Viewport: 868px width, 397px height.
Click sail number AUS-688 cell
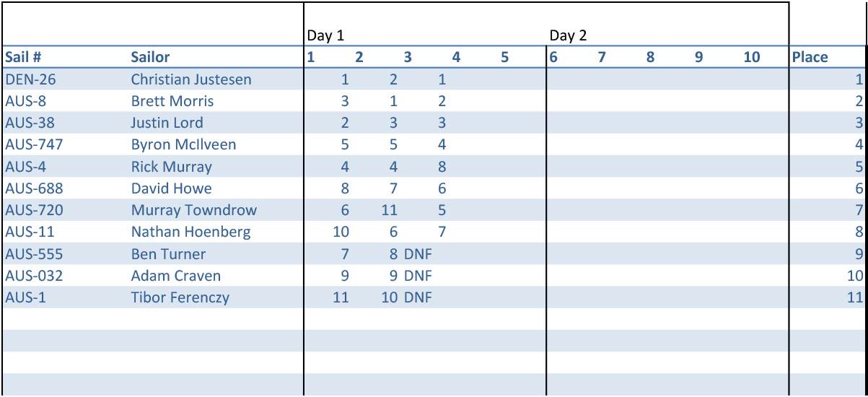(x=34, y=188)
